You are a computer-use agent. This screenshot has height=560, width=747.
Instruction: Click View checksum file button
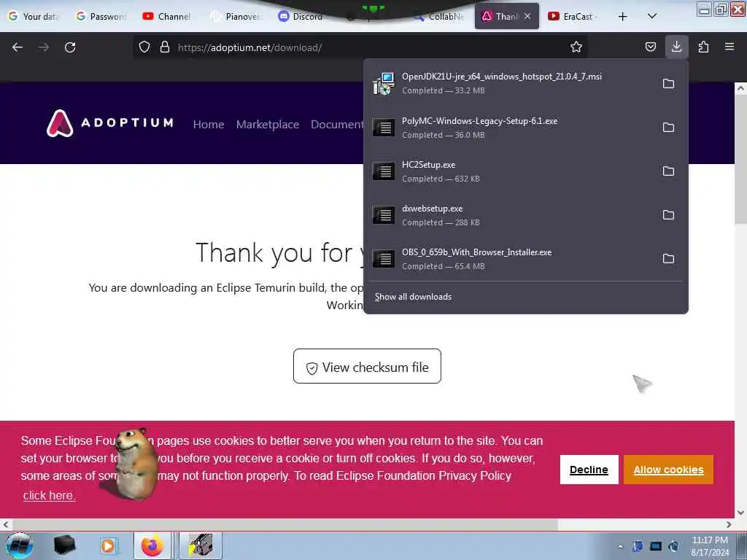(x=367, y=366)
